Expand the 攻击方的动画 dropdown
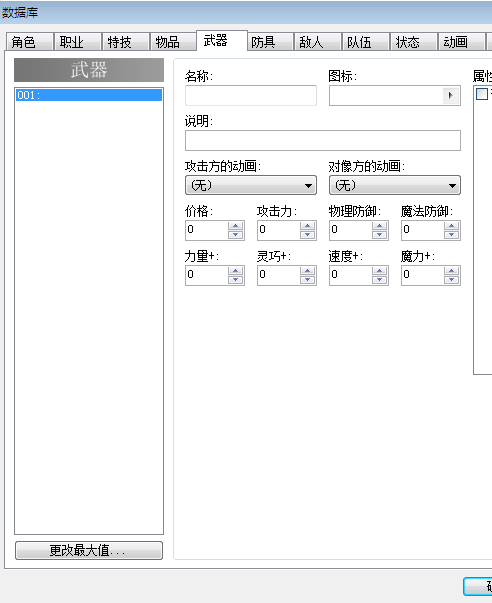492x603 pixels. [251, 185]
